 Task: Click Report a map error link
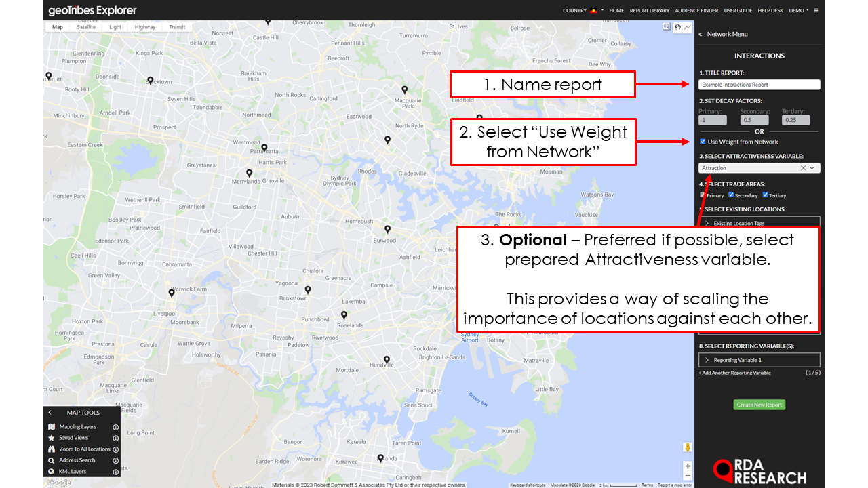tap(675, 485)
